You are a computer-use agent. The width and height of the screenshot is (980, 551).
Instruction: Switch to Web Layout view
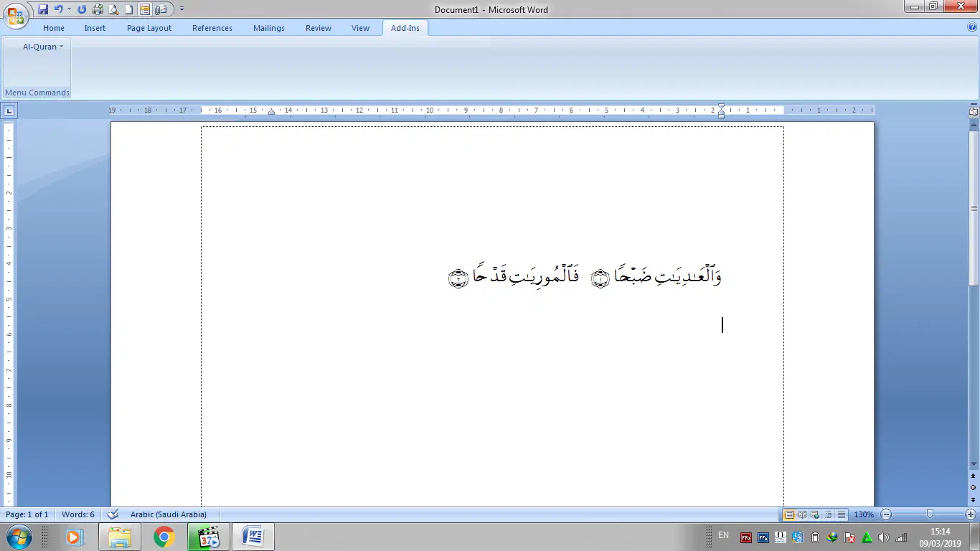pyautogui.click(x=815, y=514)
